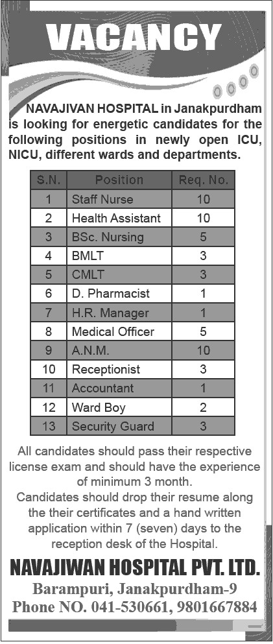Click the Accountant position cell
The height and width of the screenshot is (644, 273).
pyautogui.click(x=119, y=388)
